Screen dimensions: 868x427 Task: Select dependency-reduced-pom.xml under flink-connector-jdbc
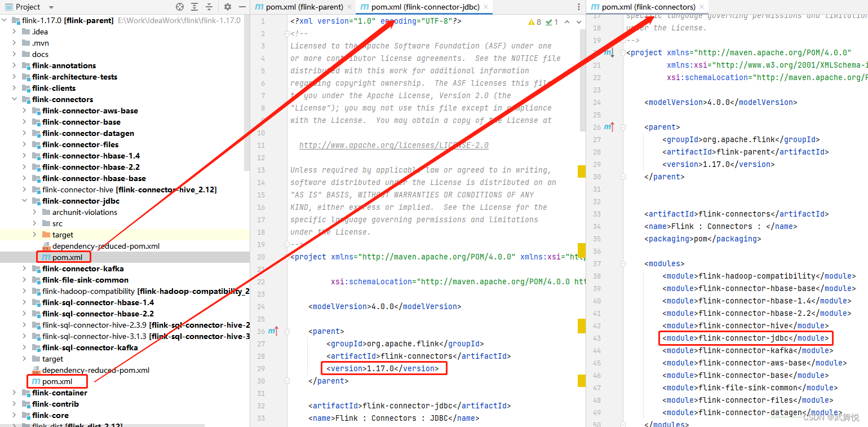tap(106, 246)
